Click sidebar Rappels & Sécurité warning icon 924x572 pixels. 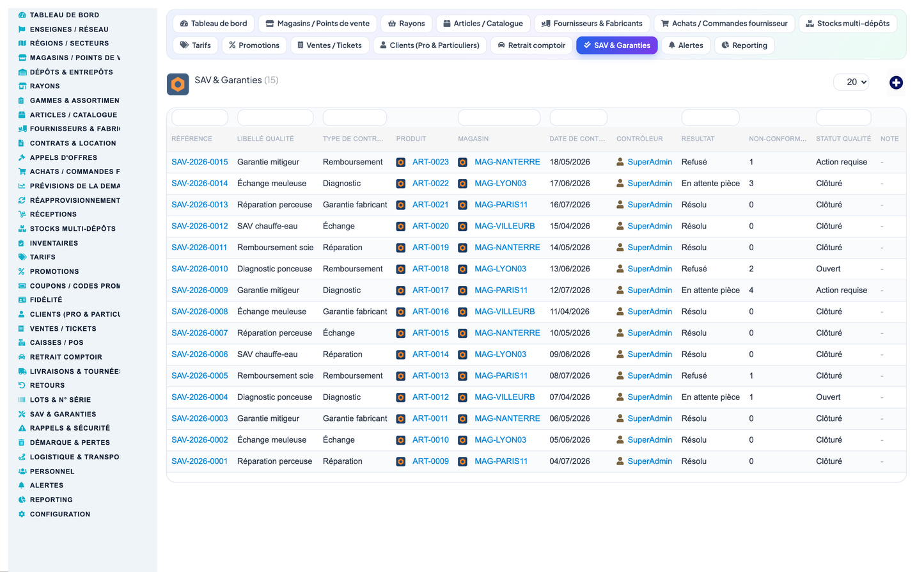(22, 429)
